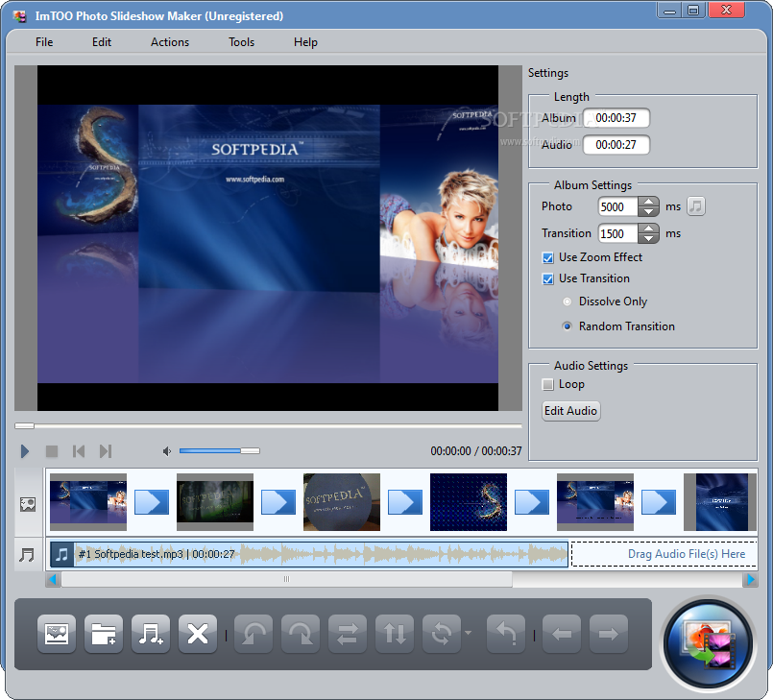
Task: Enable the Loop audio checkbox
Action: coord(547,384)
